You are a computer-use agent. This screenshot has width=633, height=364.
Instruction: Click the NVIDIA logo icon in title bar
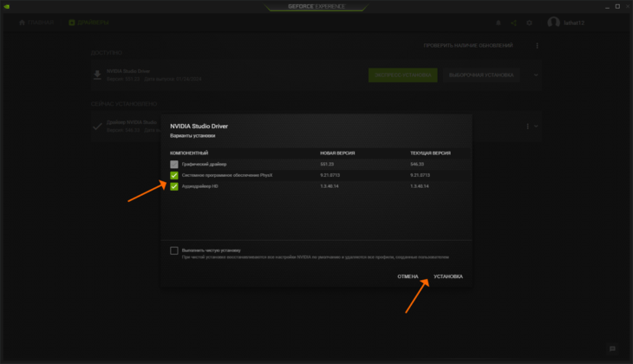(x=6, y=6)
